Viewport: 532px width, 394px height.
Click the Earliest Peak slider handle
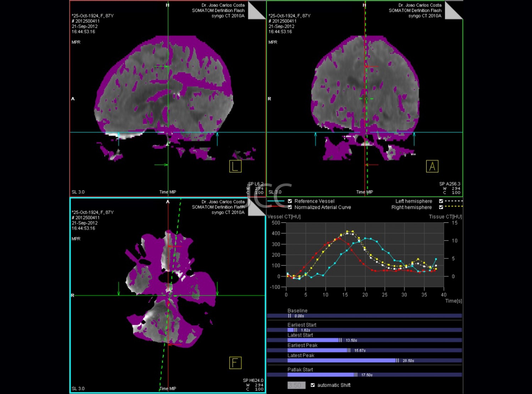click(x=349, y=350)
